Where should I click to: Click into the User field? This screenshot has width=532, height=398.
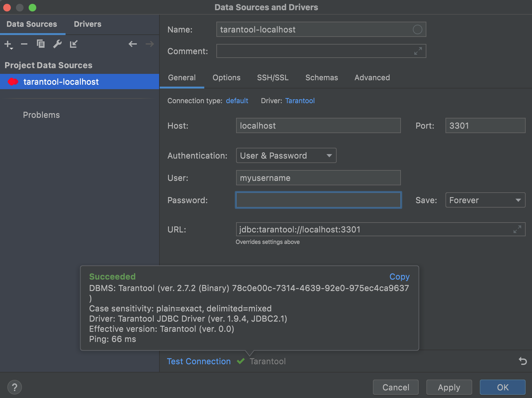tap(318, 178)
